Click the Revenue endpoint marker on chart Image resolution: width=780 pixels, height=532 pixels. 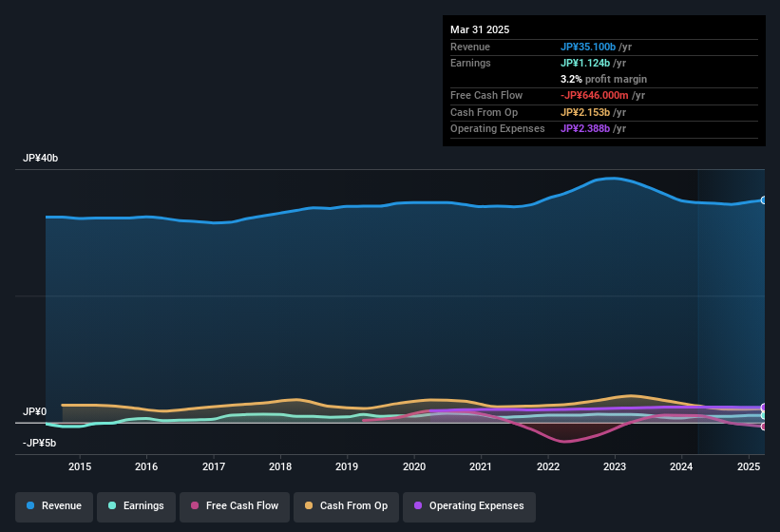(x=764, y=200)
